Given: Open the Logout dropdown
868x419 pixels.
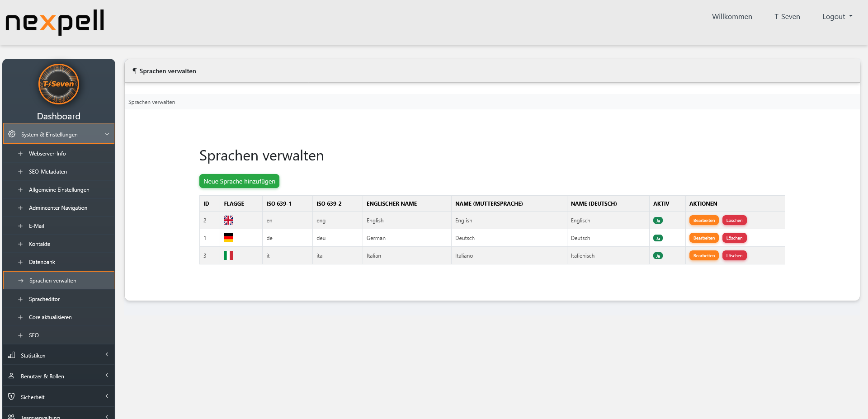Looking at the screenshot, I should point(837,16).
